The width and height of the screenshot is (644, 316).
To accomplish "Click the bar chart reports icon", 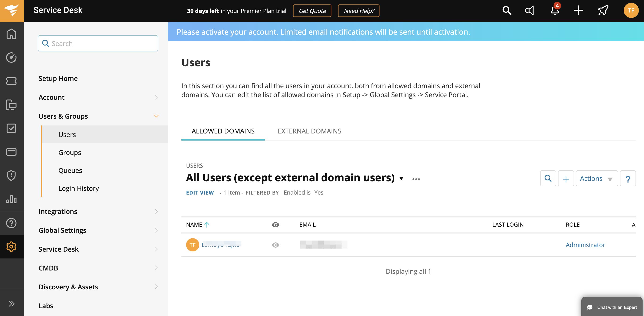I will [x=11, y=199].
